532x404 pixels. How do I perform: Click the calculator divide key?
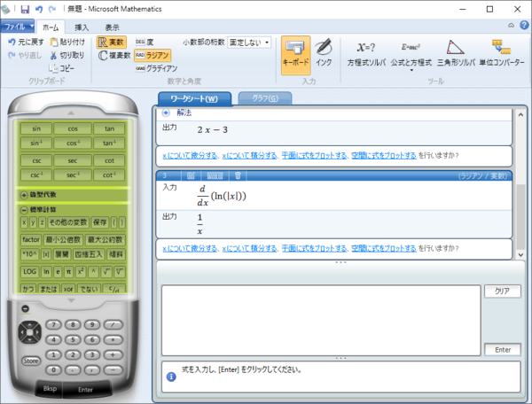pos(113,324)
